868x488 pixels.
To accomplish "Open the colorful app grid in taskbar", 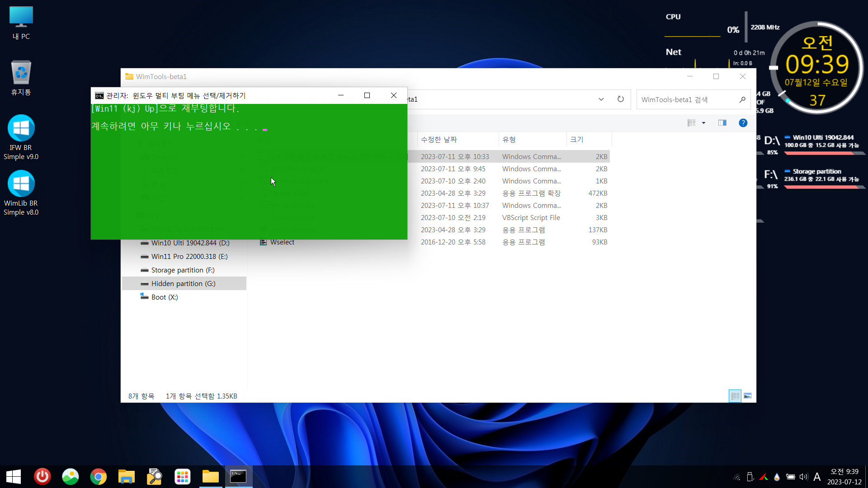I will coord(183,477).
